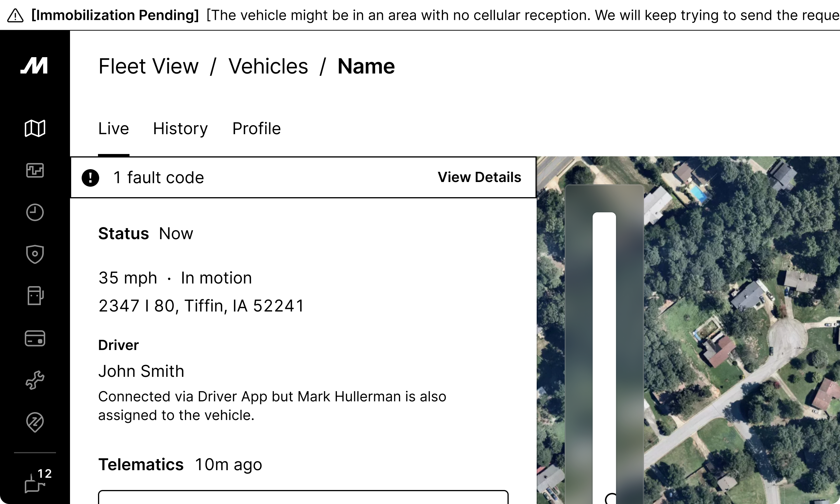Open the dashboard chart icon in sidebar
Screen dimensions: 840x504
(x=35, y=170)
